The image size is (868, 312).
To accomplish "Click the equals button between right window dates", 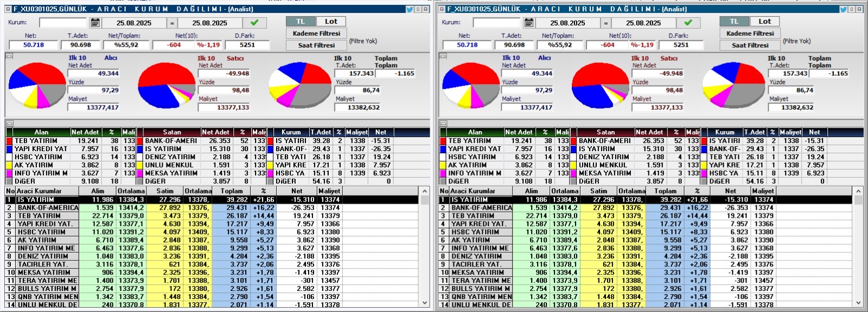I will 606,23.
